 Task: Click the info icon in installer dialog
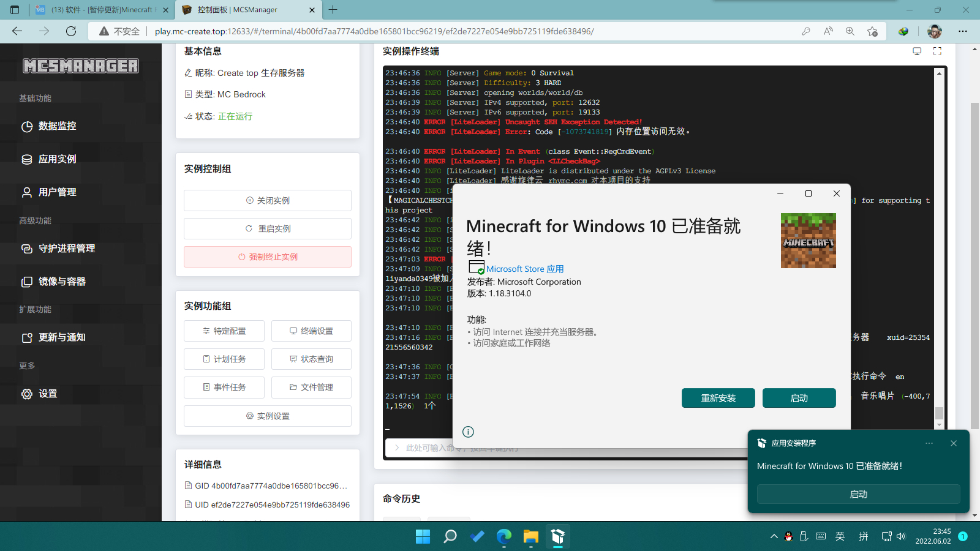coord(468,432)
